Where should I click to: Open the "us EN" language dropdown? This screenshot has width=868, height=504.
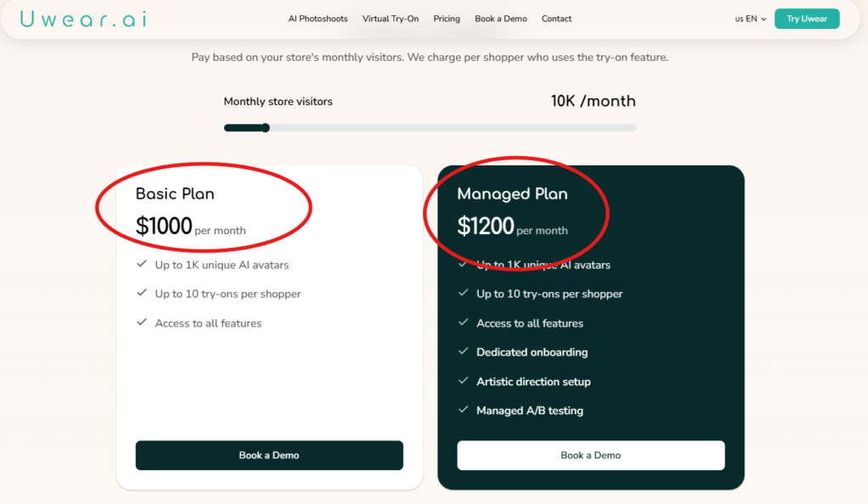(x=748, y=18)
